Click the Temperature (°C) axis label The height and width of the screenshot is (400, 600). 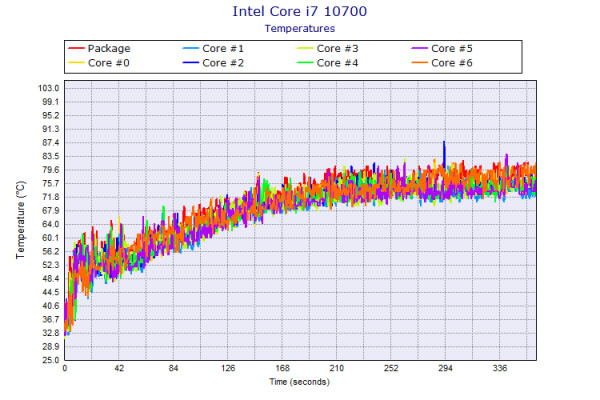coord(21,220)
